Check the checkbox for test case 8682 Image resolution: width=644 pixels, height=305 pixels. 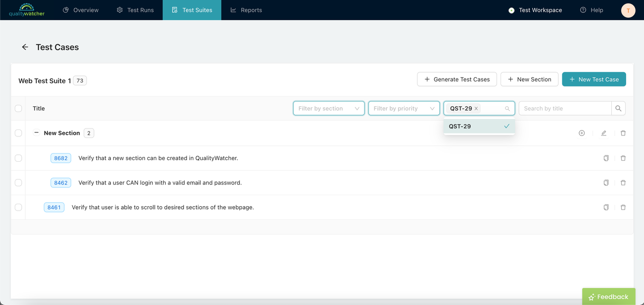click(x=18, y=158)
